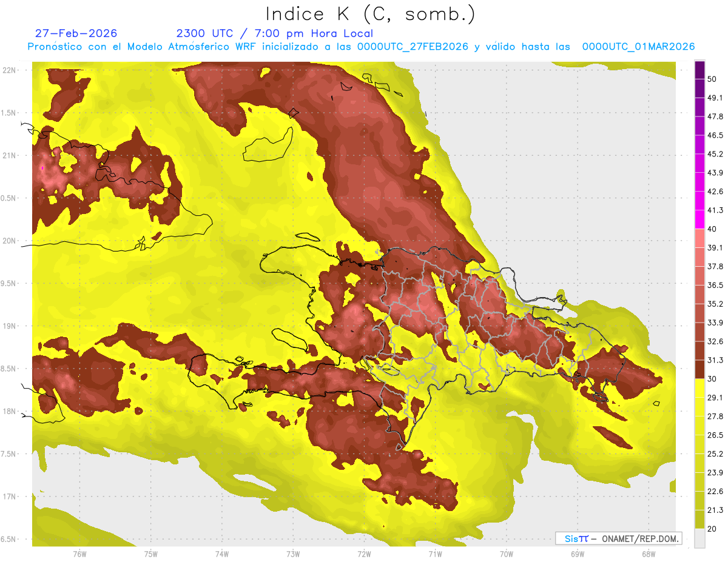Click the latitude label "19N"
Viewport: 728px width, 562px height.
pos(9,326)
